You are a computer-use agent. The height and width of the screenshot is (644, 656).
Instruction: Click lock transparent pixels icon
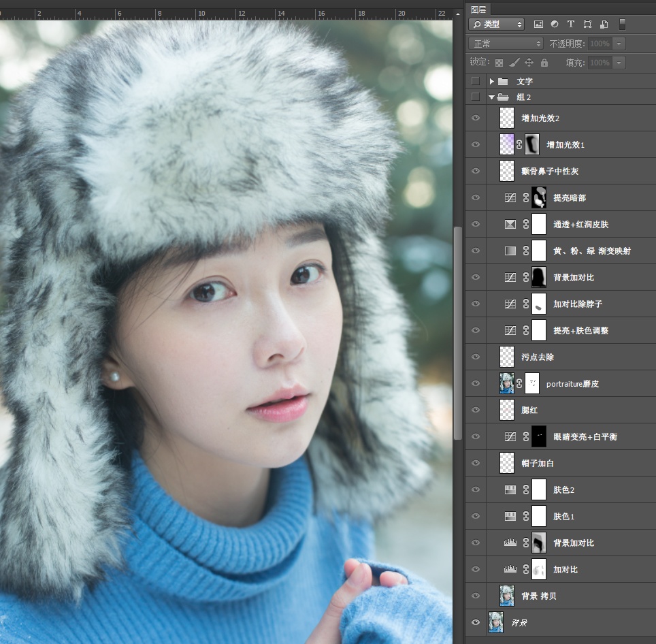pos(499,63)
